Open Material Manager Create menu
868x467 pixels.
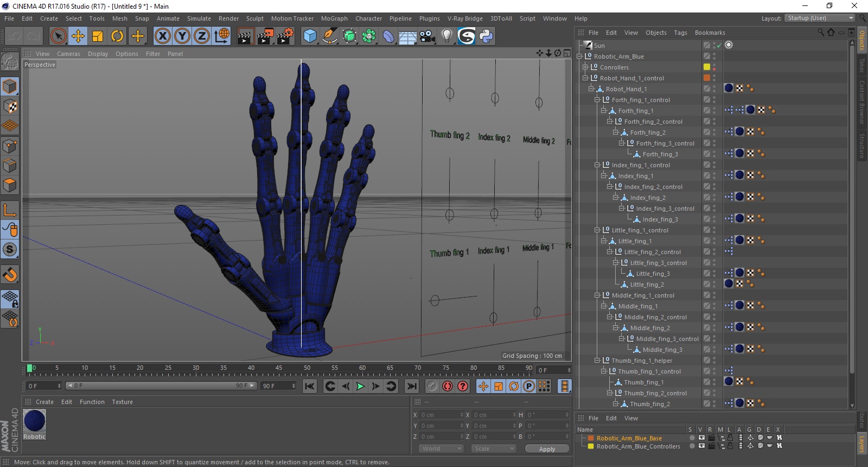point(44,402)
